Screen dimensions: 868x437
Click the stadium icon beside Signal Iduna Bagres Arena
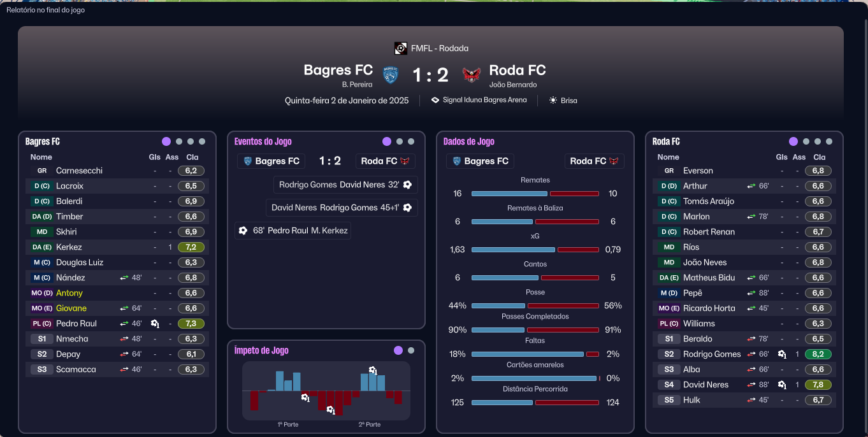pos(435,100)
